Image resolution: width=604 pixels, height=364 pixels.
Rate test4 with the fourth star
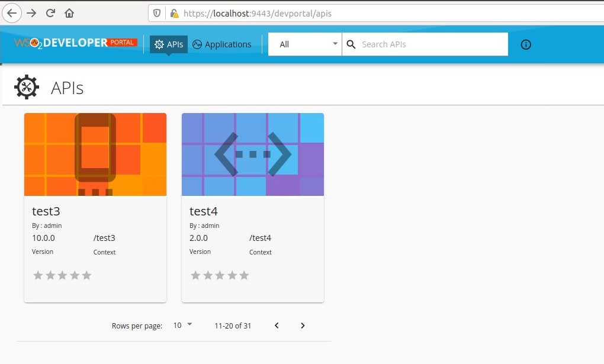[232, 275]
